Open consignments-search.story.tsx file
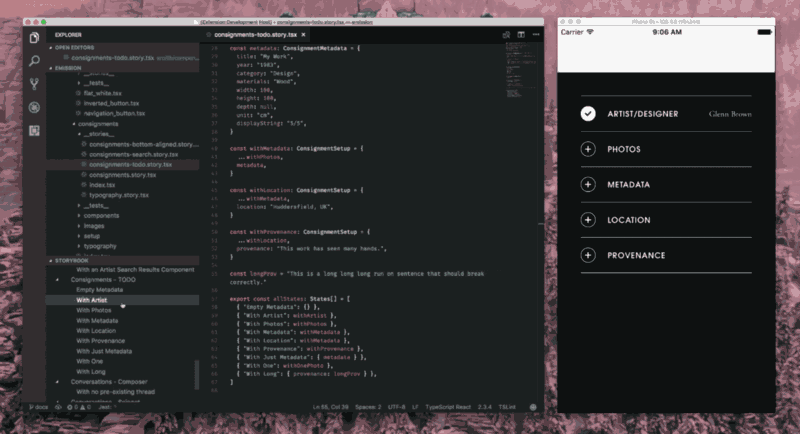 pos(134,155)
